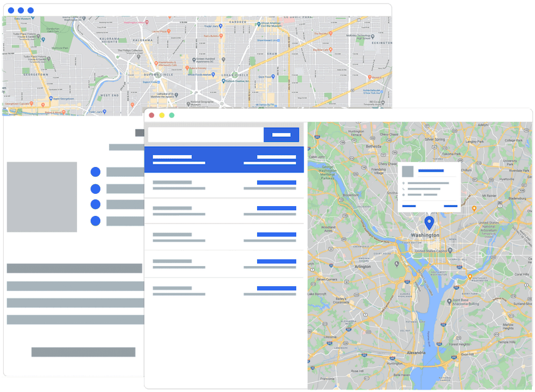Click the Fullstack Creative map pin
The width and height of the screenshot is (535, 392).
(x=223, y=81)
